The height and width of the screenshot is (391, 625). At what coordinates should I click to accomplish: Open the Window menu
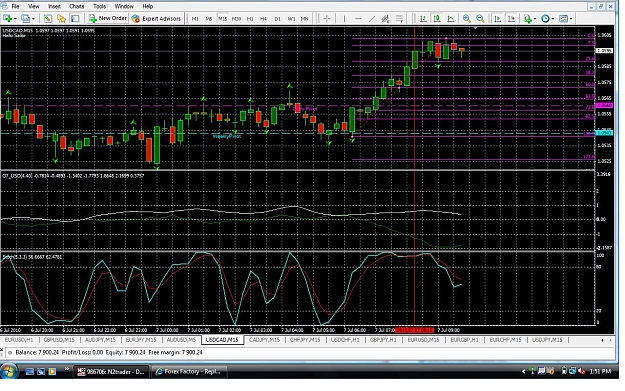click(x=124, y=6)
